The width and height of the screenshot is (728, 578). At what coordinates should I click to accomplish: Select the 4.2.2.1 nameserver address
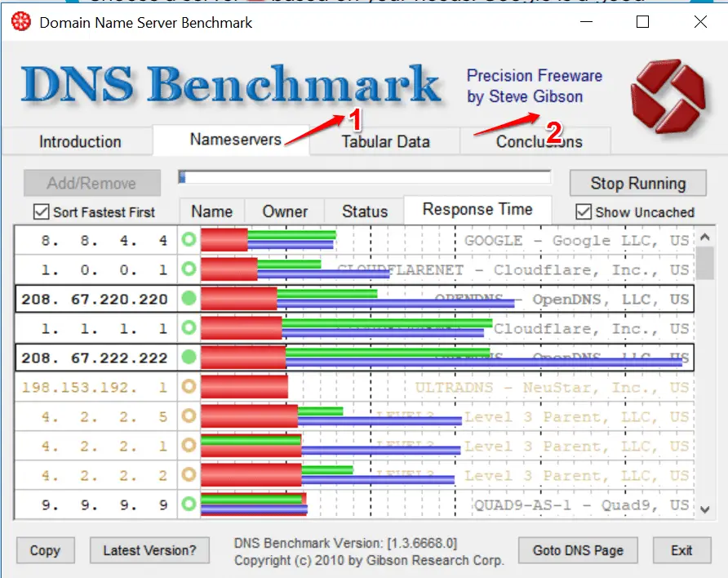tap(104, 446)
